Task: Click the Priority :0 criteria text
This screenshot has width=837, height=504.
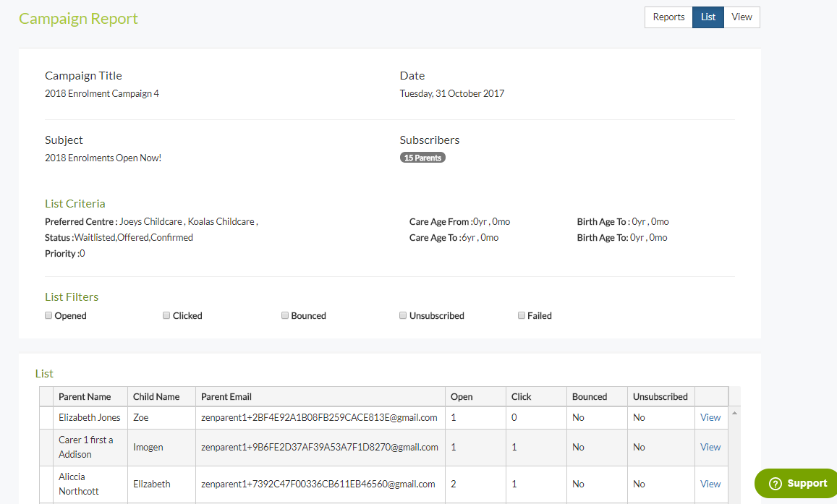Action: [x=64, y=253]
